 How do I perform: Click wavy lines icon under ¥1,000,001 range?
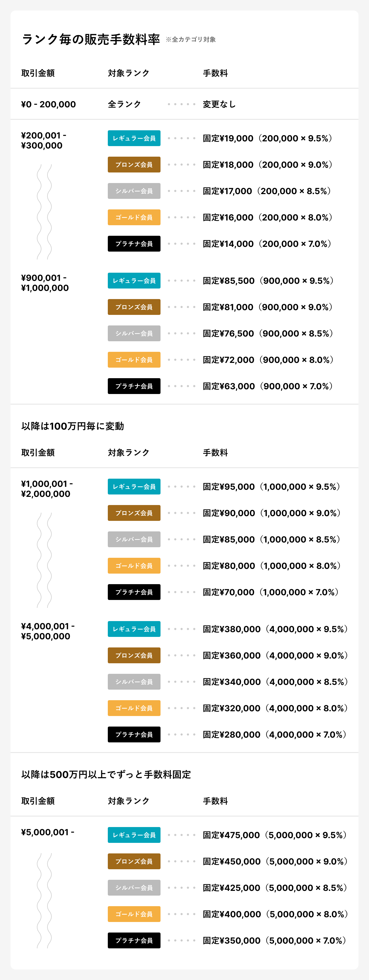pos(44,560)
